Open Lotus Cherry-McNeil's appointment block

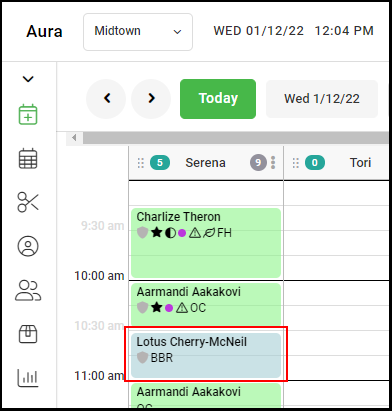[206, 355]
